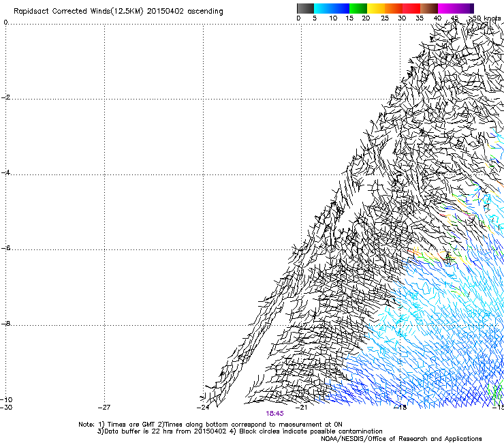
Task: Click the red 30-35 knots legend segment
Action: [x=411, y=8]
